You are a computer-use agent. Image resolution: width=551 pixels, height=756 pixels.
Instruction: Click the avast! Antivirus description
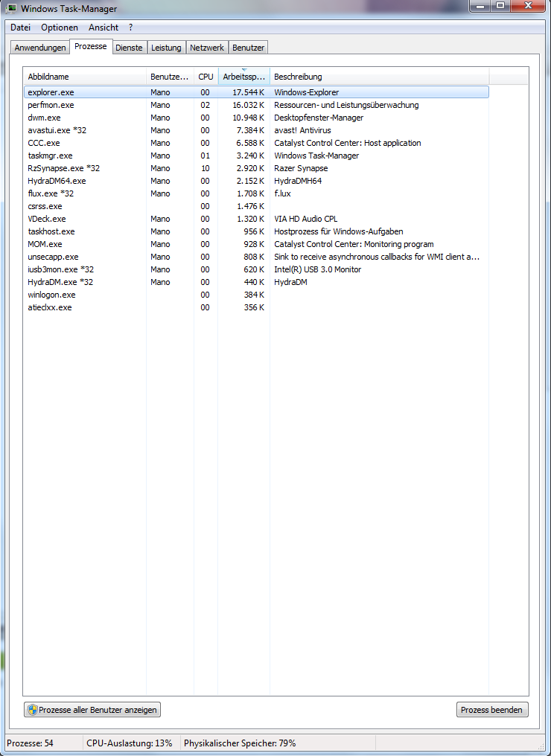[x=302, y=130]
